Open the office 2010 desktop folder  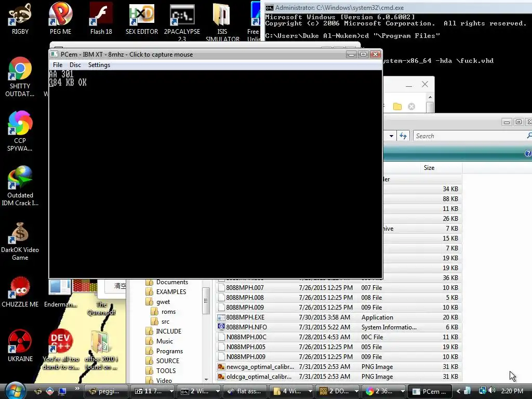click(101, 350)
